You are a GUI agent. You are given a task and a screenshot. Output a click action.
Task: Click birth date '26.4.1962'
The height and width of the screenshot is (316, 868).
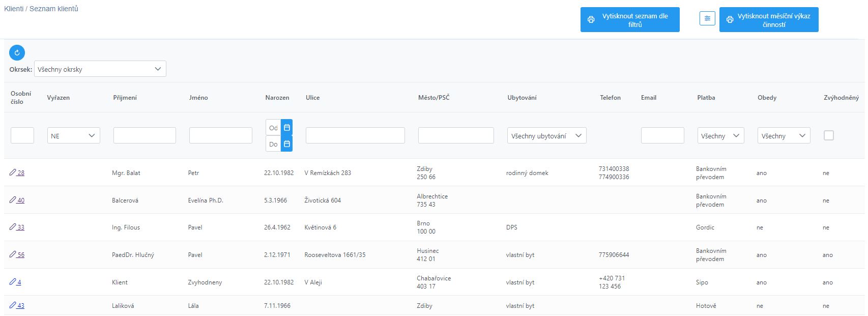[x=277, y=227]
